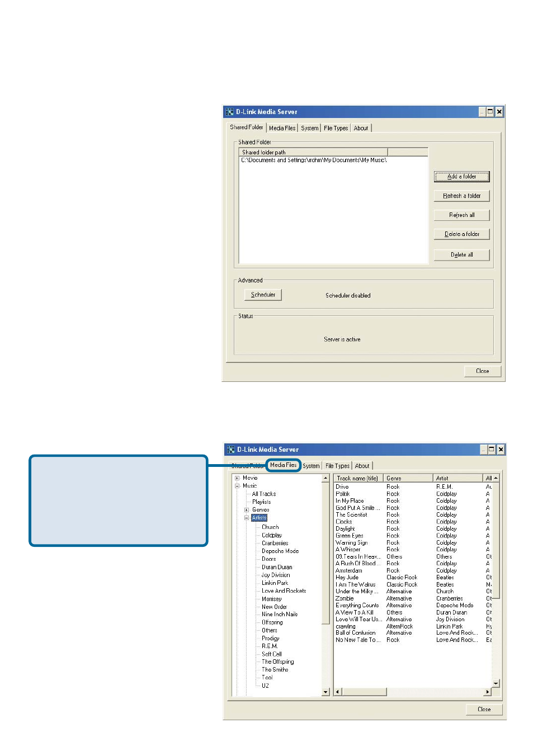The image size is (533, 756).
Task: Click the Refresh all button
Action: (x=461, y=215)
